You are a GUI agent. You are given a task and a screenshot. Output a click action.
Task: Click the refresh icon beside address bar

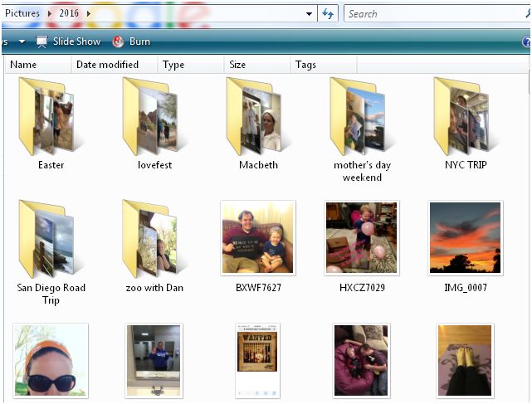329,14
